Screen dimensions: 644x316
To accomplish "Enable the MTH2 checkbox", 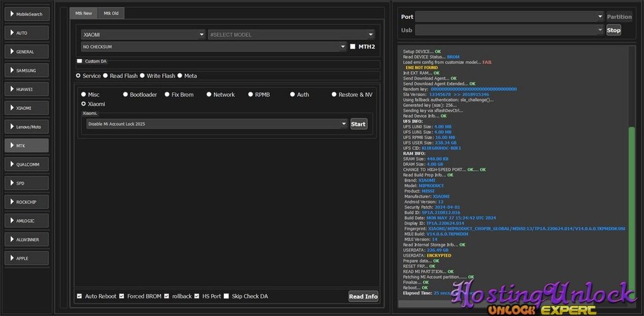I will coord(352,47).
